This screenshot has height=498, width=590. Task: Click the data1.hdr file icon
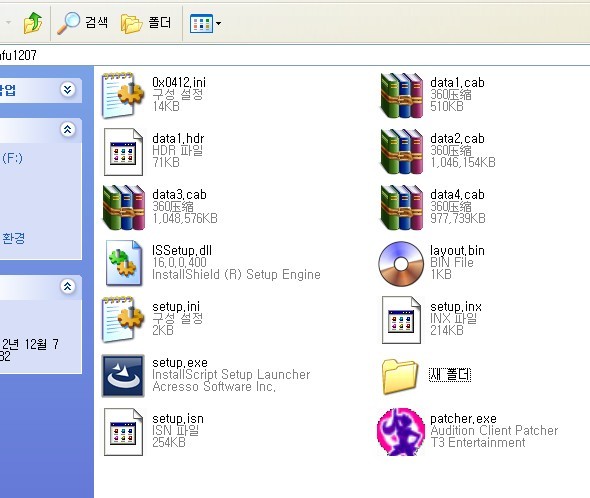pyautogui.click(x=123, y=152)
